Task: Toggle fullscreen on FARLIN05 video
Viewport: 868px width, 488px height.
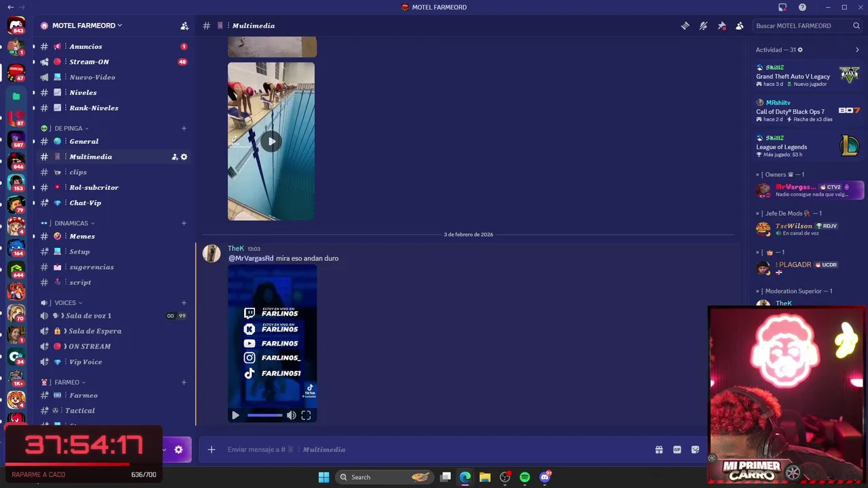Action: [306, 415]
